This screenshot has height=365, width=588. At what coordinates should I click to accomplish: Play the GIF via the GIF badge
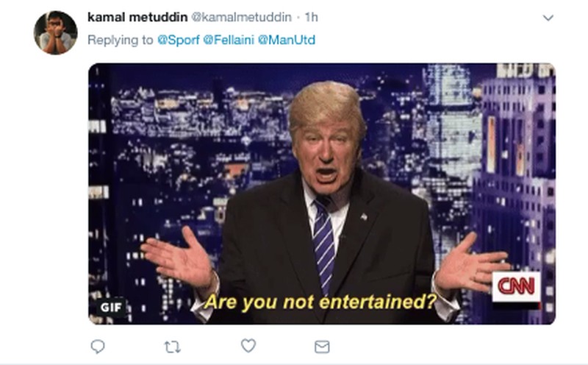point(111,308)
